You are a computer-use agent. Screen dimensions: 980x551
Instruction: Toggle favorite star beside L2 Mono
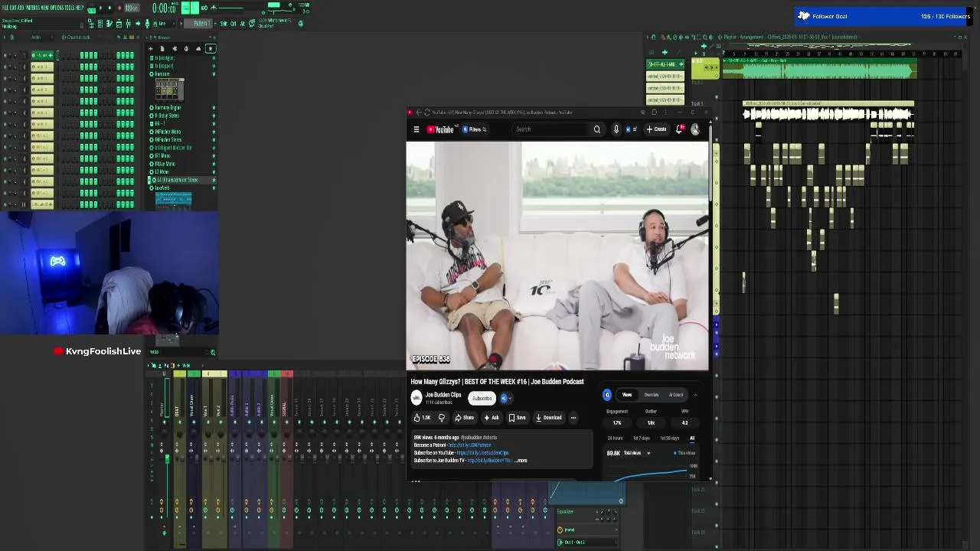tap(214, 171)
